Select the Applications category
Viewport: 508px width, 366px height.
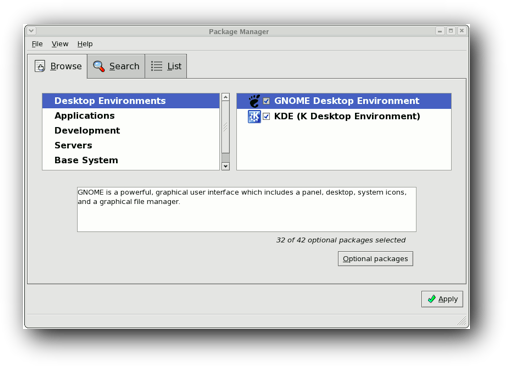(131, 116)
